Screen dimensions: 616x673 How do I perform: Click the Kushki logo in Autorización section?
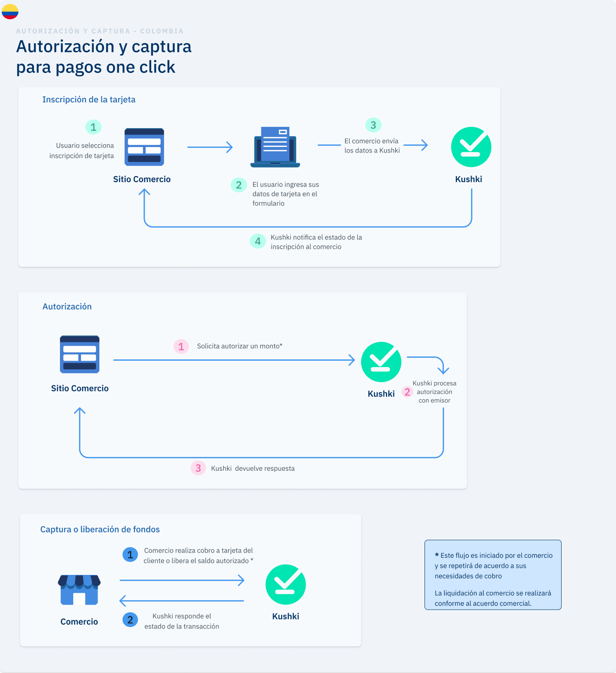tap(381, 362)
